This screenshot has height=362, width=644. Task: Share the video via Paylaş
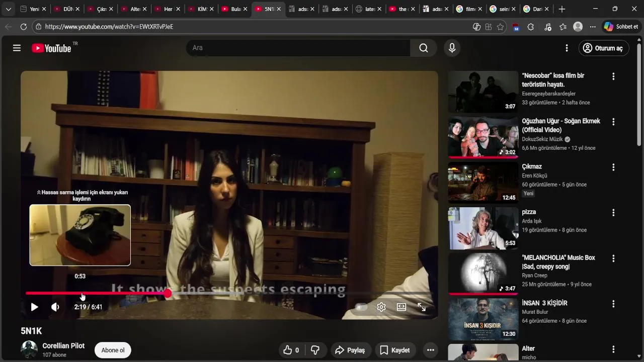point(350,350)
